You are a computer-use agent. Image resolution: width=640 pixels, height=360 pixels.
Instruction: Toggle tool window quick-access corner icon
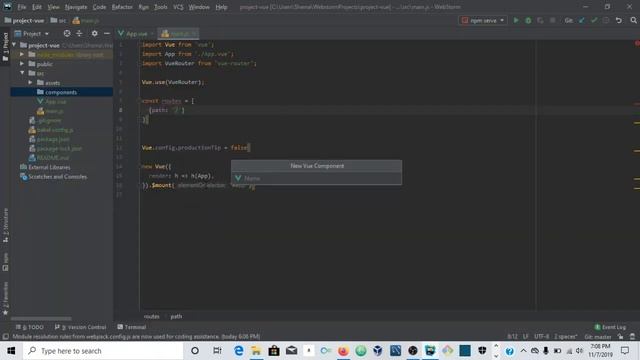pyautogui.click(x=5, y=337)
